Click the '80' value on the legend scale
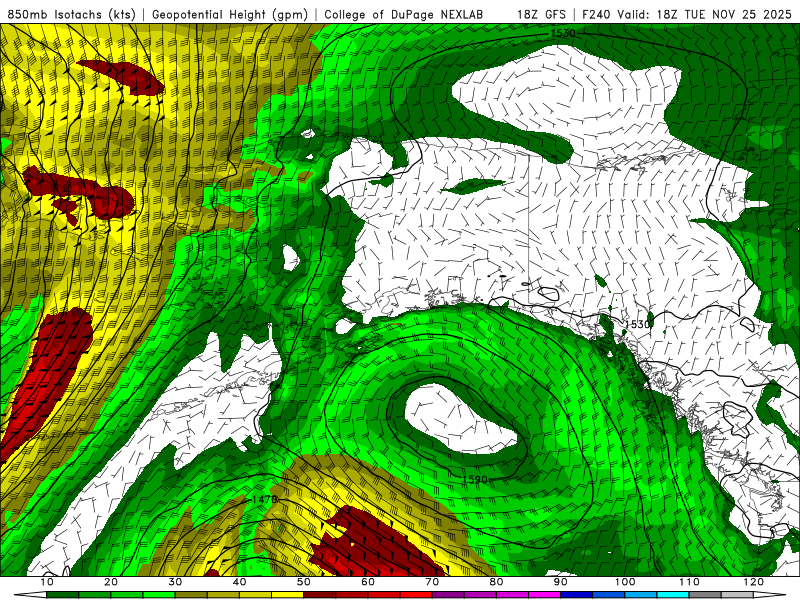This screenshot has width=800, height=600. point(496,582)
